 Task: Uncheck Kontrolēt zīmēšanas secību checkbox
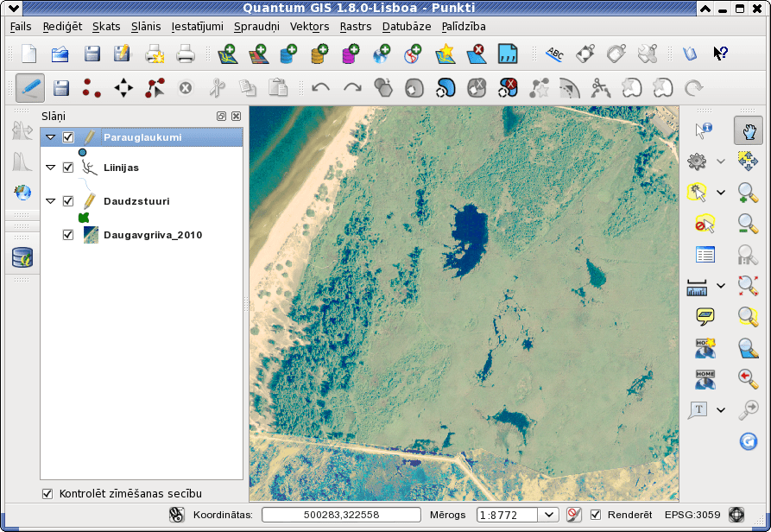(x=47, y=494)
